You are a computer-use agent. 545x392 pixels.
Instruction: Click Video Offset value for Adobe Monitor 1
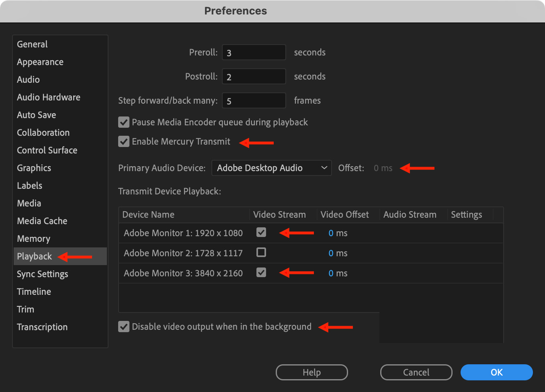338,233
